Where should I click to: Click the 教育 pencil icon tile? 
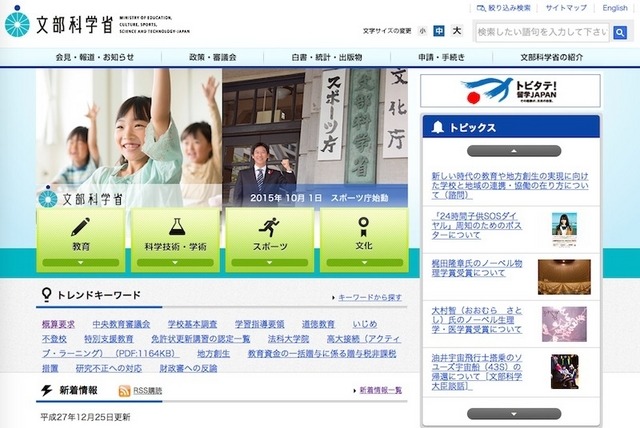pyautogui.click(x=80, y=240)
